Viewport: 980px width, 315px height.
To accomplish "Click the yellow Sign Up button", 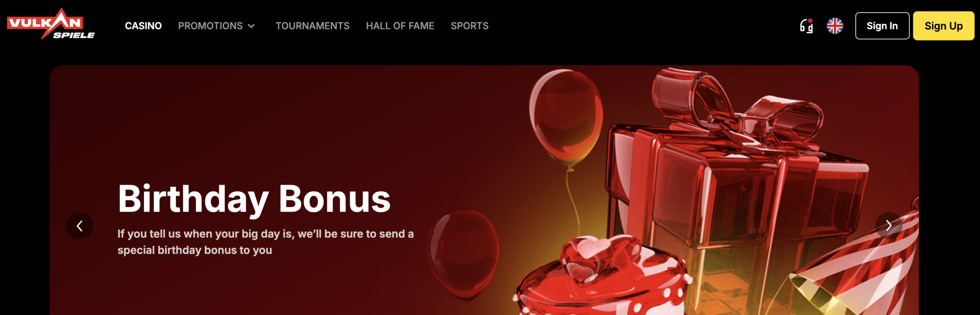I will click(944, 26).
